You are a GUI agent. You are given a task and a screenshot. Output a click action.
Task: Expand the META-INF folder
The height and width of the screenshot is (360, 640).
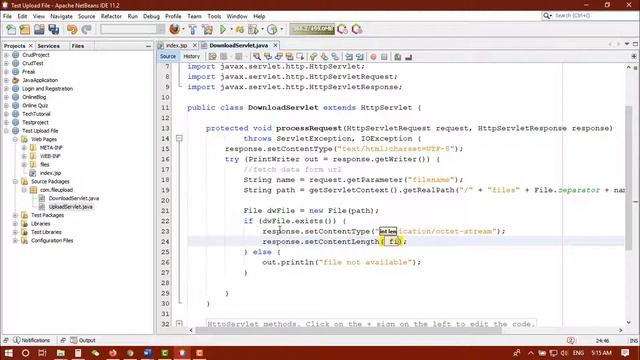coord(24,148)
